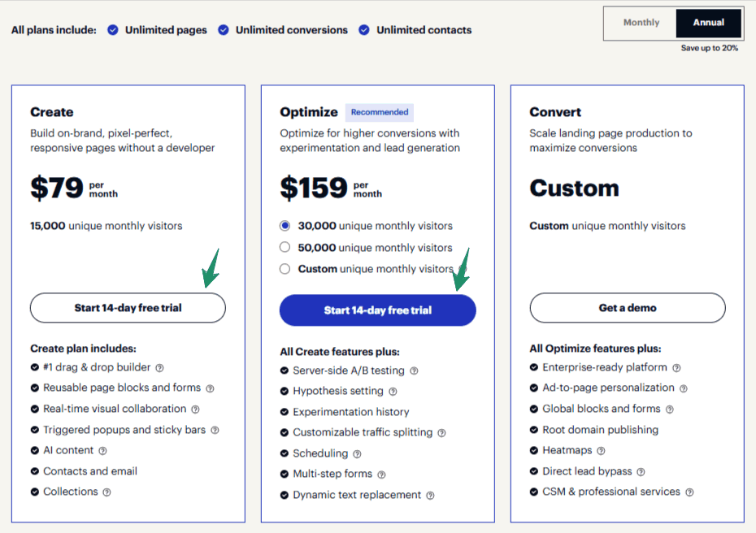Select Custom unique monthly visitors radio

285,269
